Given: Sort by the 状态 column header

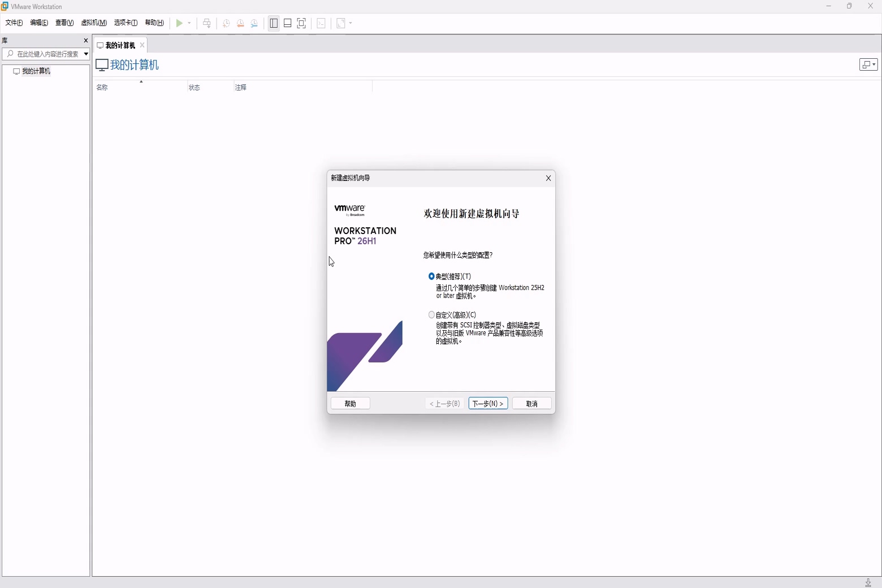Looking at the screenshot, I should pos(210,87).
